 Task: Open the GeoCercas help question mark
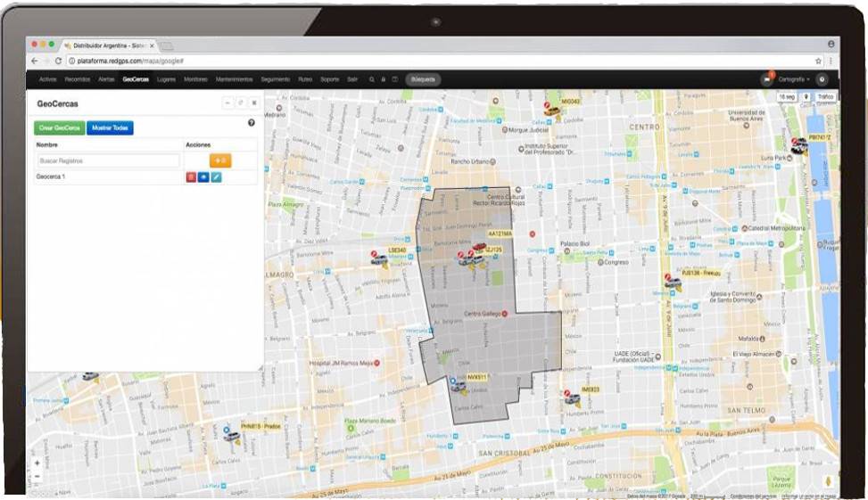pyautogui.click(x=251, y=123)
